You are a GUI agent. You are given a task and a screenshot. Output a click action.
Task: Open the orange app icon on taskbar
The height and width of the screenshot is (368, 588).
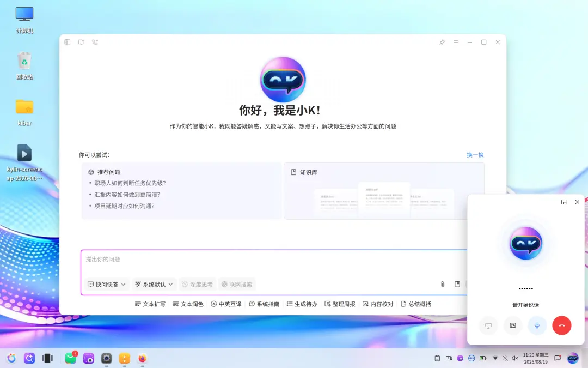point(125,358)
